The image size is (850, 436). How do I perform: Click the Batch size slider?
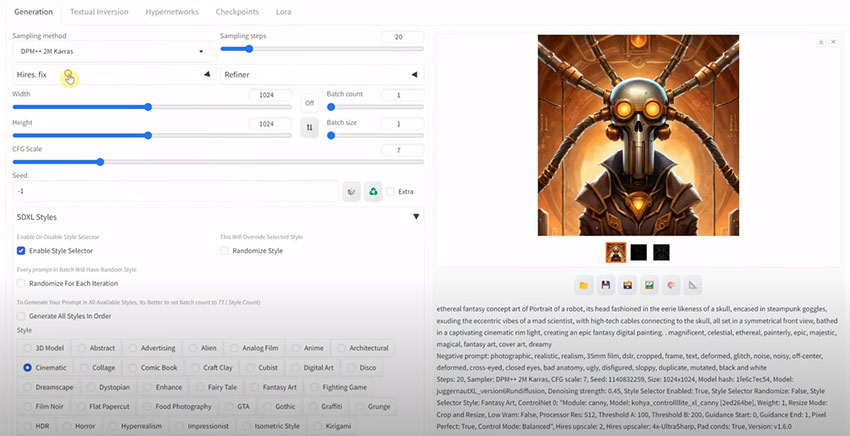pos(375,136)
